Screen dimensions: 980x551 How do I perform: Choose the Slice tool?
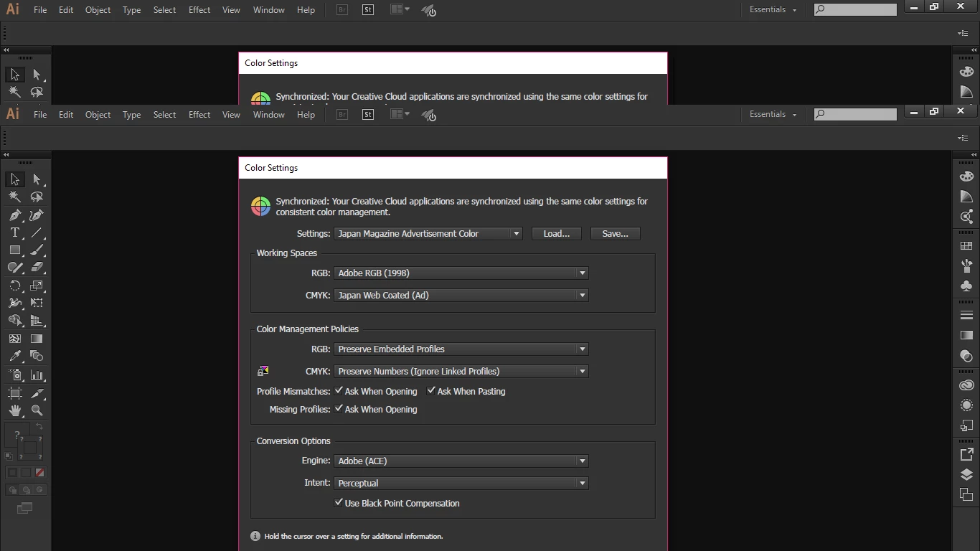pyautogui.click(x=37, y=393)
